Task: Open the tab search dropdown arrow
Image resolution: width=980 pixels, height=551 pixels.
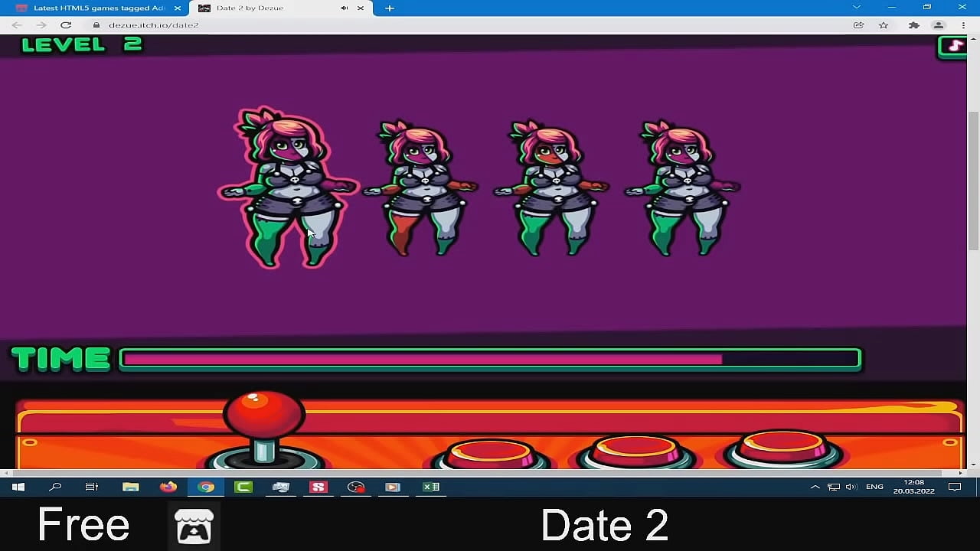Action: (856, 8)
